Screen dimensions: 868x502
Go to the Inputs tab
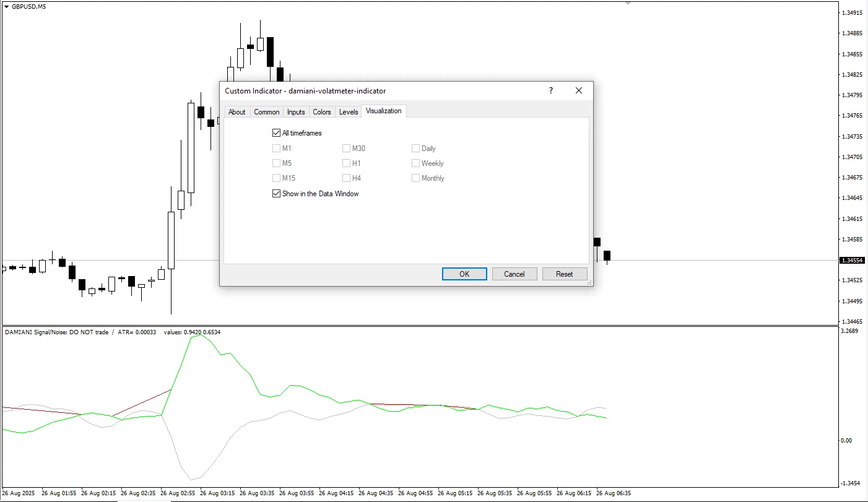point(296,112)
